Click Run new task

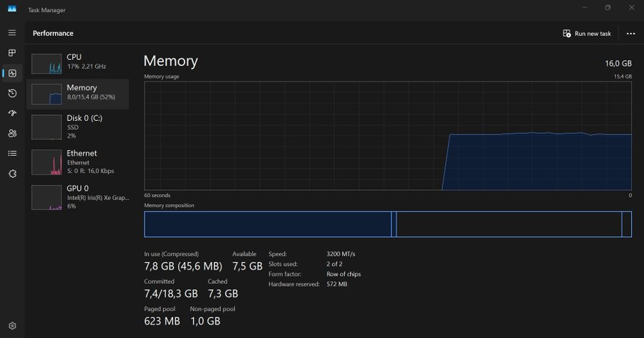point(587,34)
